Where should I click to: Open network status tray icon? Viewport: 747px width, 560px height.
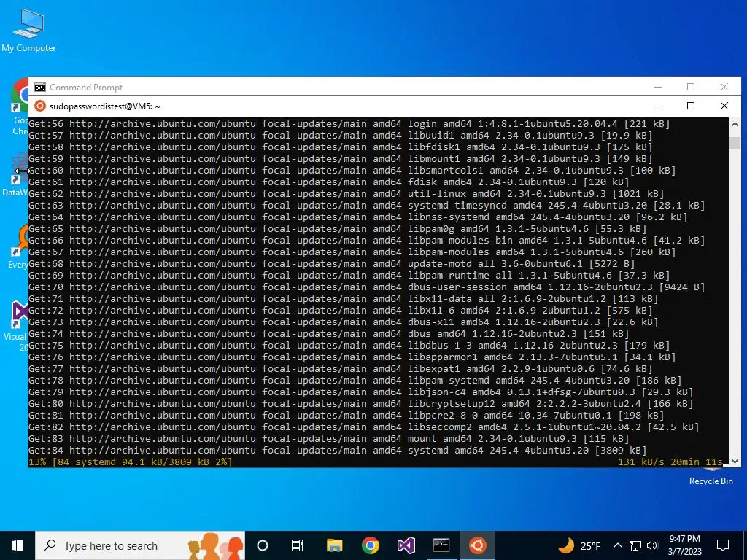point(635,545)
